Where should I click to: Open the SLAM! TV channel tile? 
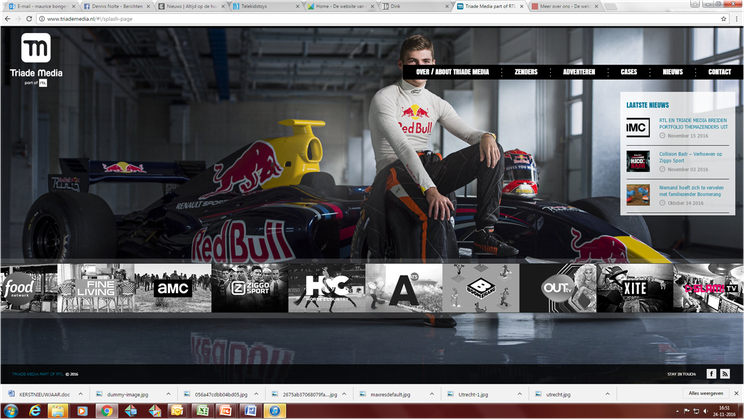pyautogui.click(x=708, y=288)
